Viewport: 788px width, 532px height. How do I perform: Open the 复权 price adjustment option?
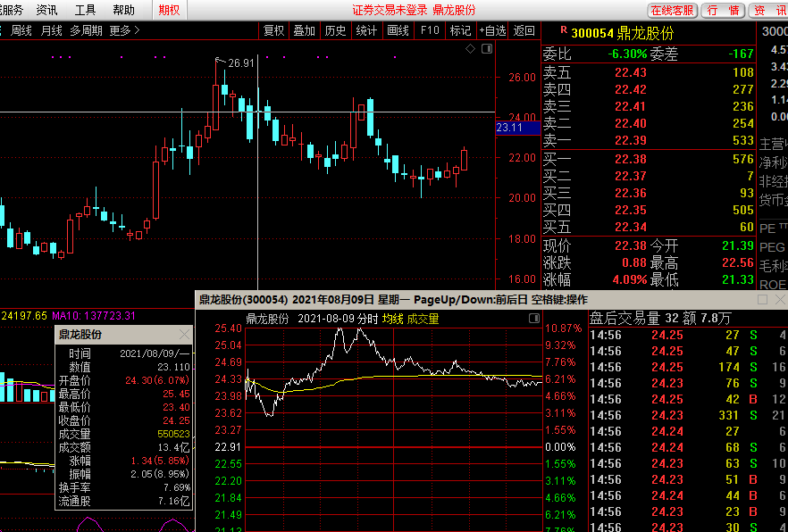pos(274,30)
